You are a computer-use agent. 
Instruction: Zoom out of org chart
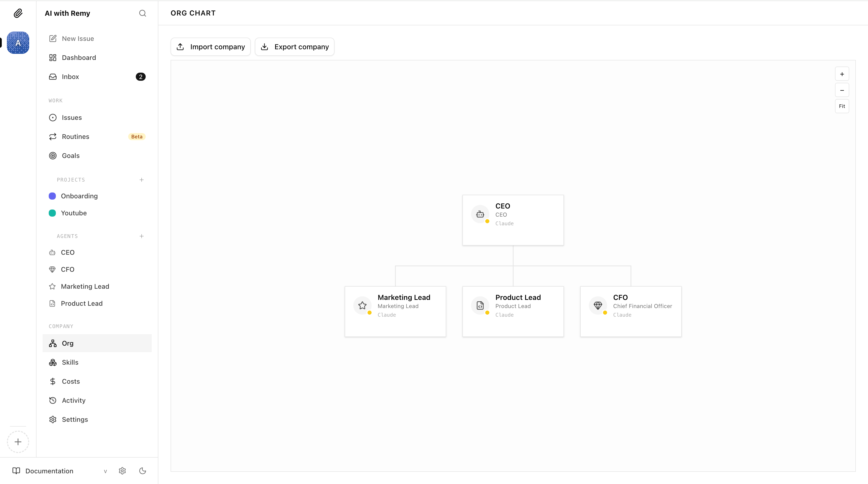(x=842, y=90)
